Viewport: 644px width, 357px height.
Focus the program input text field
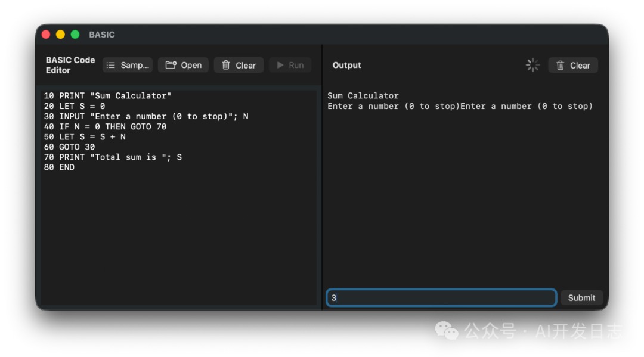[441, 298]
